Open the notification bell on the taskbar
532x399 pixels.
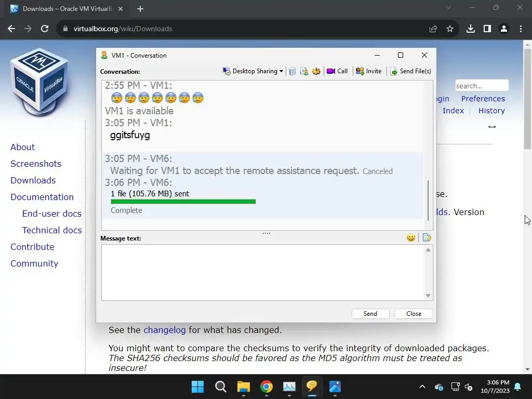click(518, 387)
